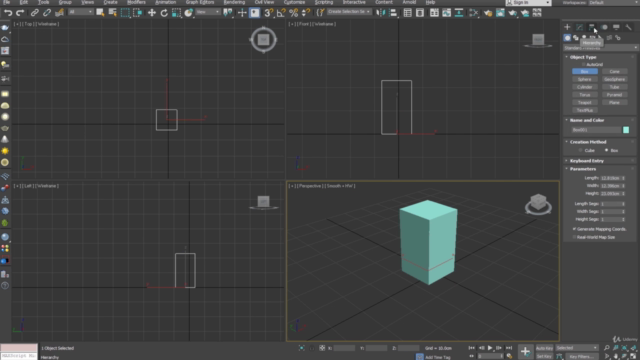Open the Utilities wrench tab
Viewport: 640px width, 360px height.
click(x=629, y=27)
